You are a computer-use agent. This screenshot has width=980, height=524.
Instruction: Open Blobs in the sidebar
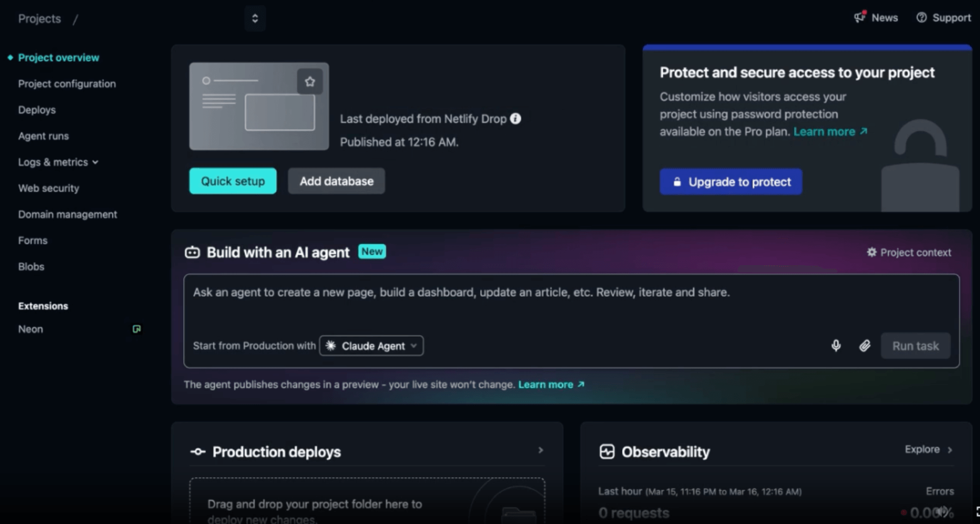31,267
